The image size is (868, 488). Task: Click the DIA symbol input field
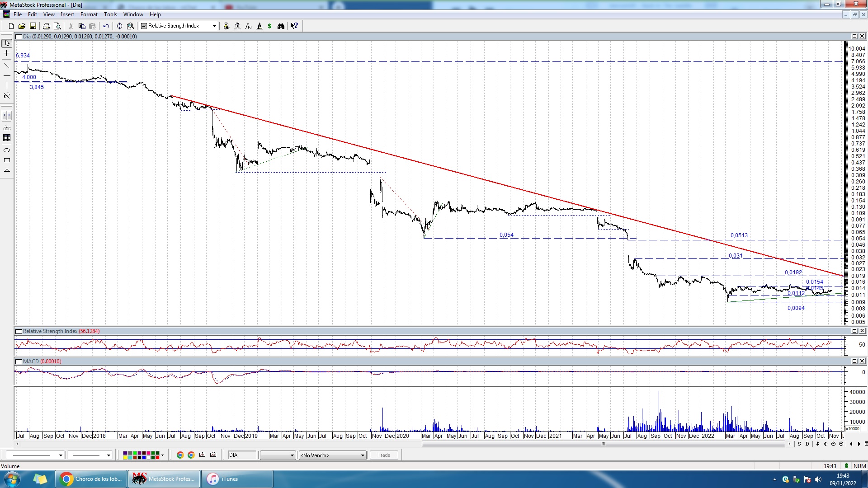coord(242,455)
